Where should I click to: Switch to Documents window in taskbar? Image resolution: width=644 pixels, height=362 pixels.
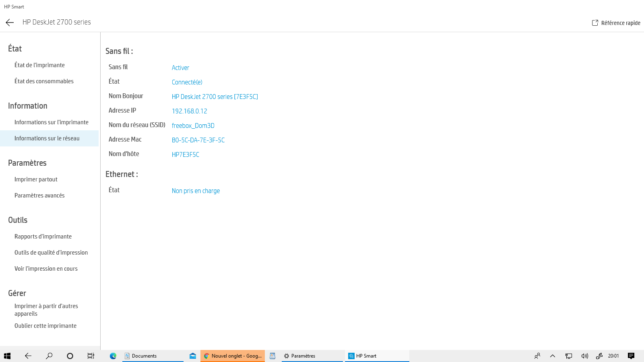coord(153,356)
